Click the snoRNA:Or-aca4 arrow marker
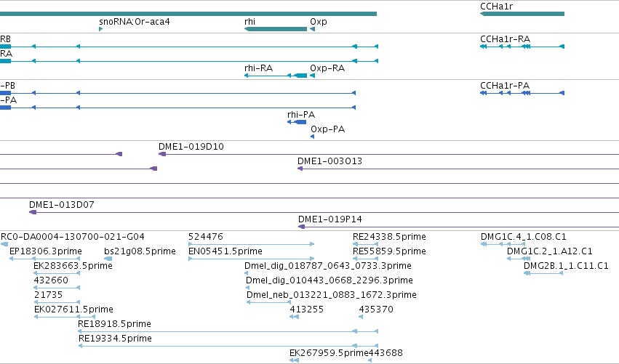Viewport: 619px width, 364px height. coord(100,29)
